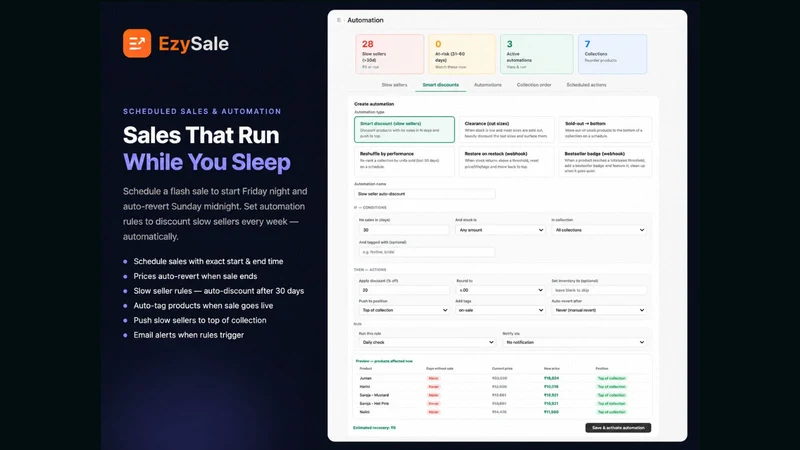Open the At-risk 31-60 days summary card
The image size is (800, 450).
[462, 54]
